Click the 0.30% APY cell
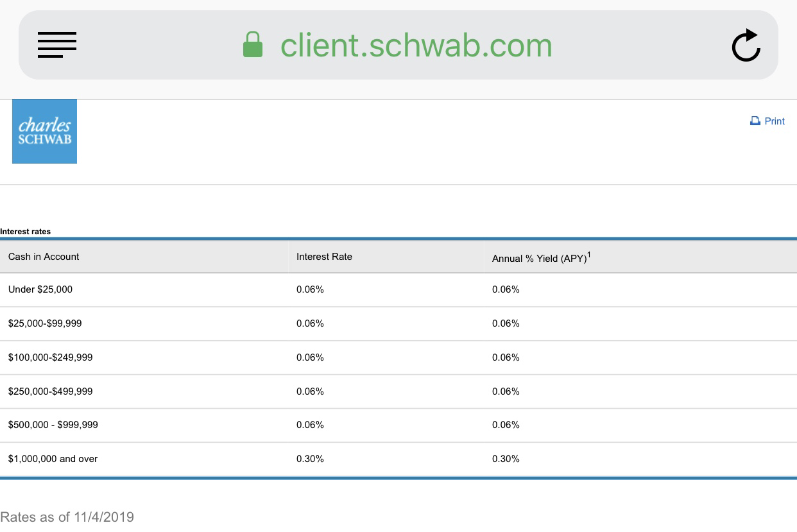The width and height of the screenshot is (797, 532). [506, 459]
